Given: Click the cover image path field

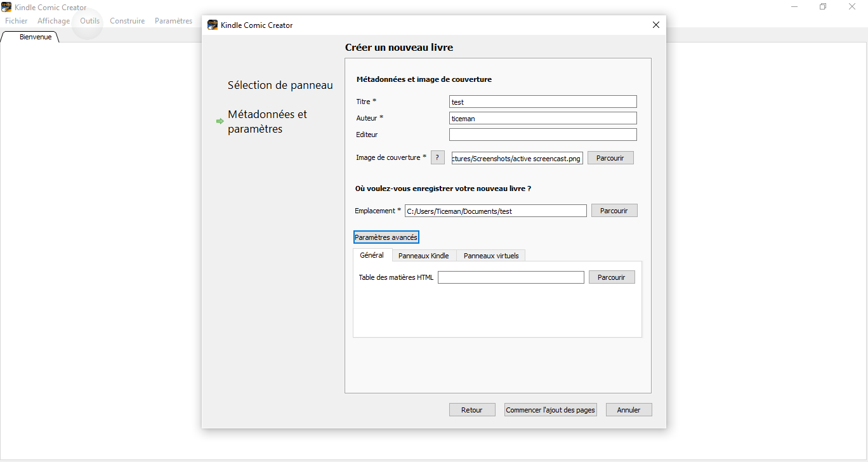Looking at the screenshot, I should tap(517, 158).
